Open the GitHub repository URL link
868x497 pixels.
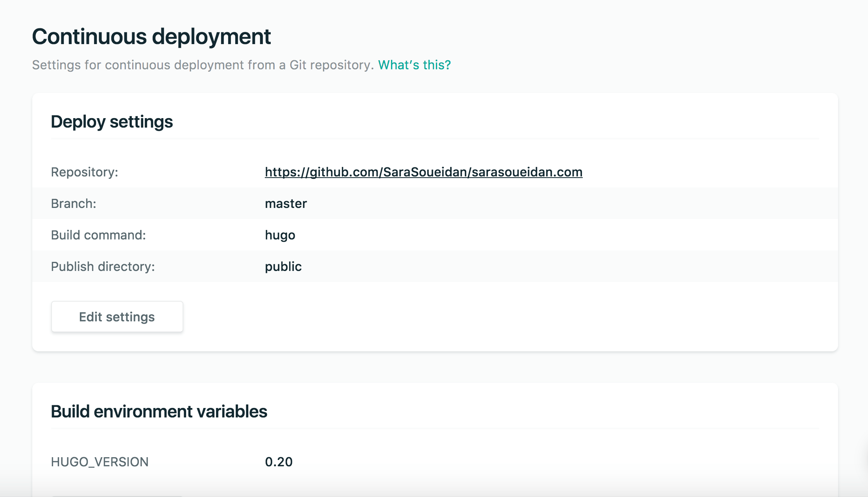(423, 172)
